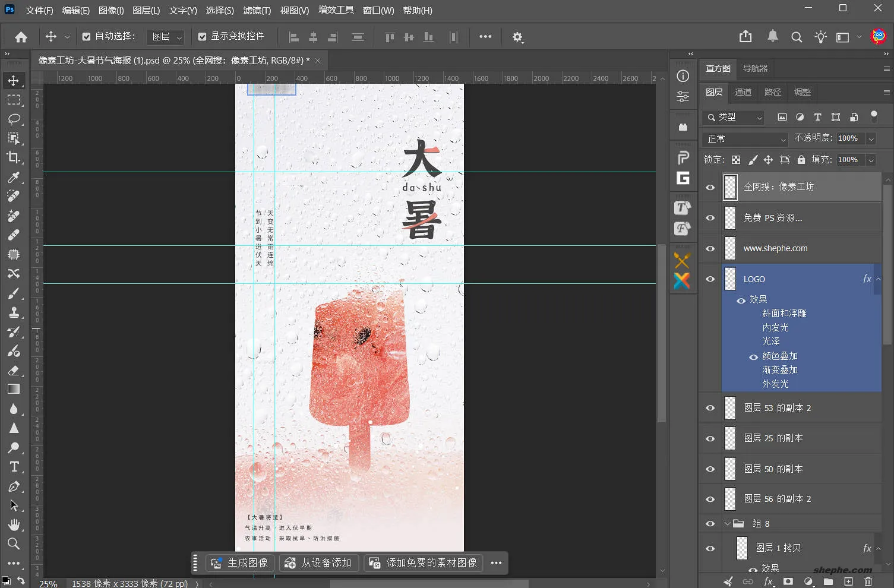Hide the LOGO layer
This screenshot has height=588, width=894.
click(710, 279)
